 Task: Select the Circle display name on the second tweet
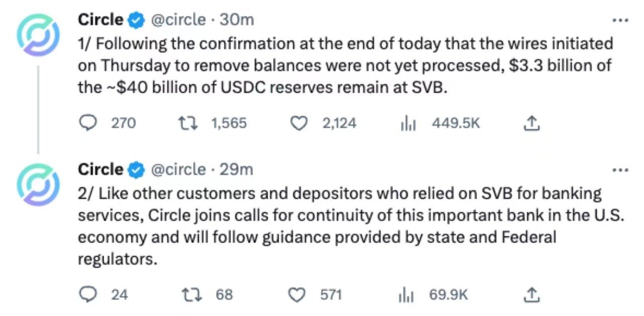pyautogui.click(x=100, y=170)
